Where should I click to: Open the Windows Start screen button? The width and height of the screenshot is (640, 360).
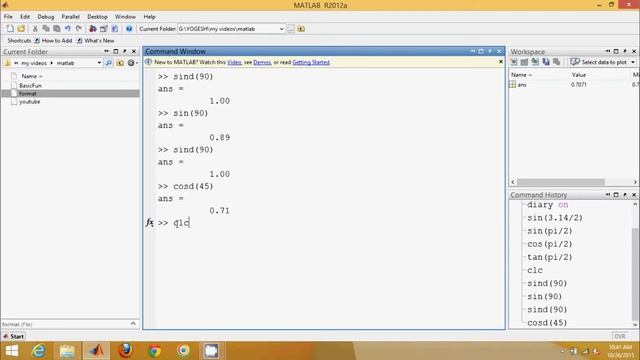pos(12,351)
